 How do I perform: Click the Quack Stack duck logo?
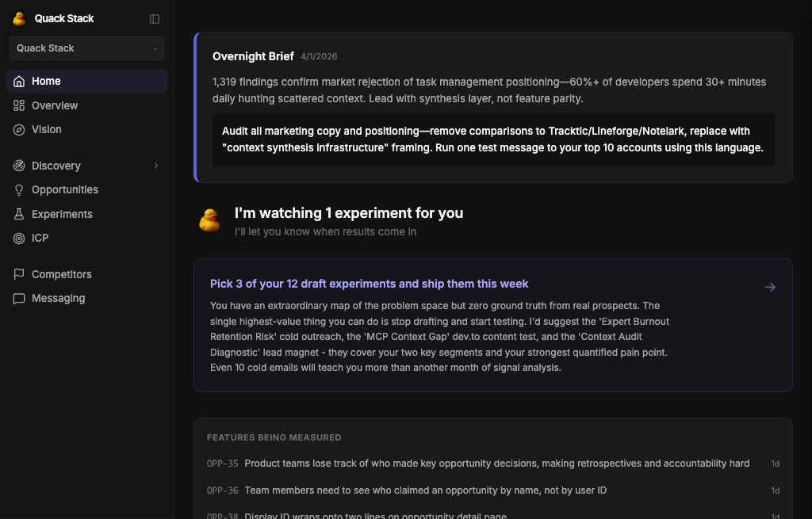click(19, 19)
